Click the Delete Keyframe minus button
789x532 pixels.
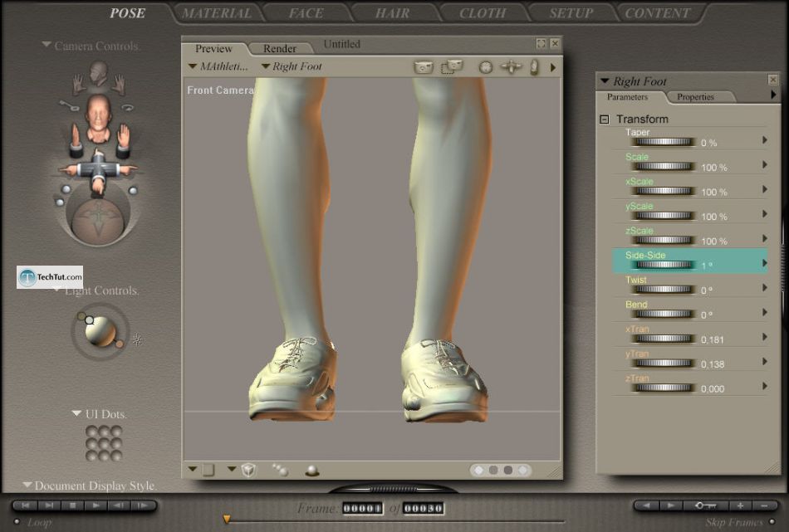click(764, 505)
